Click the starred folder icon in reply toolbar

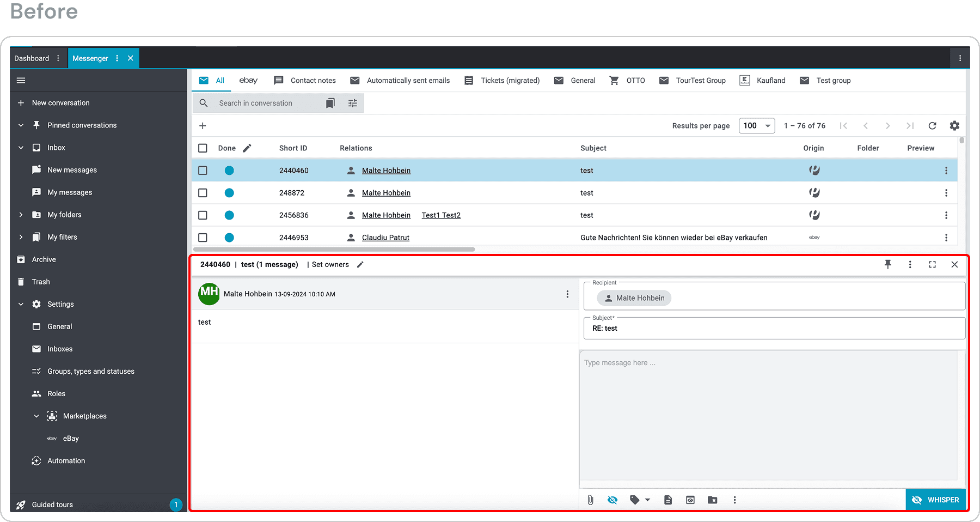click(x=713, y=500)
